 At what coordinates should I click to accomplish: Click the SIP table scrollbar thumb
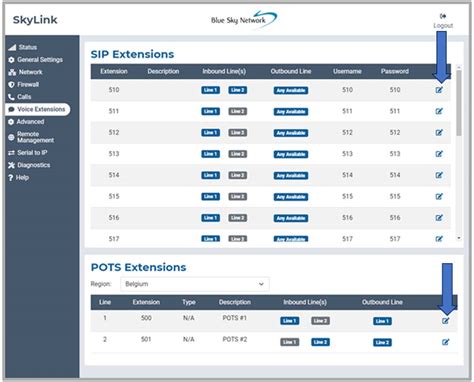(459, 103)
